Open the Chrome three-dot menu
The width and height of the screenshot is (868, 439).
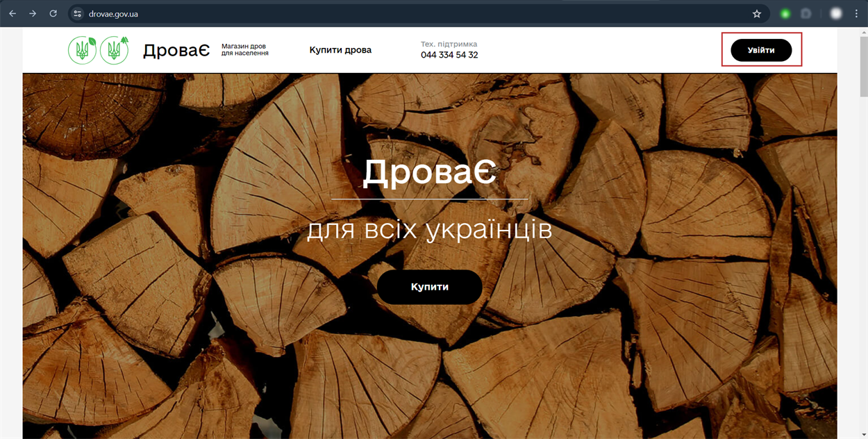click(856, 13)
